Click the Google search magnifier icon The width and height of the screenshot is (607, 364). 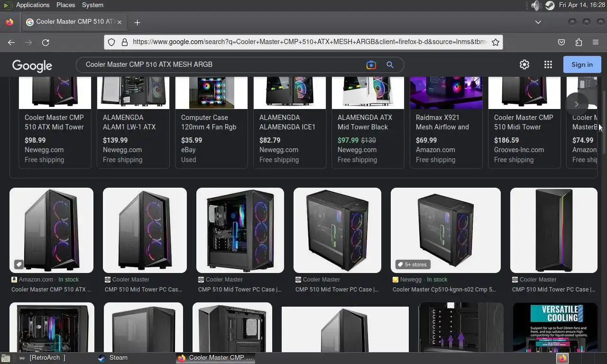point(390,65)
